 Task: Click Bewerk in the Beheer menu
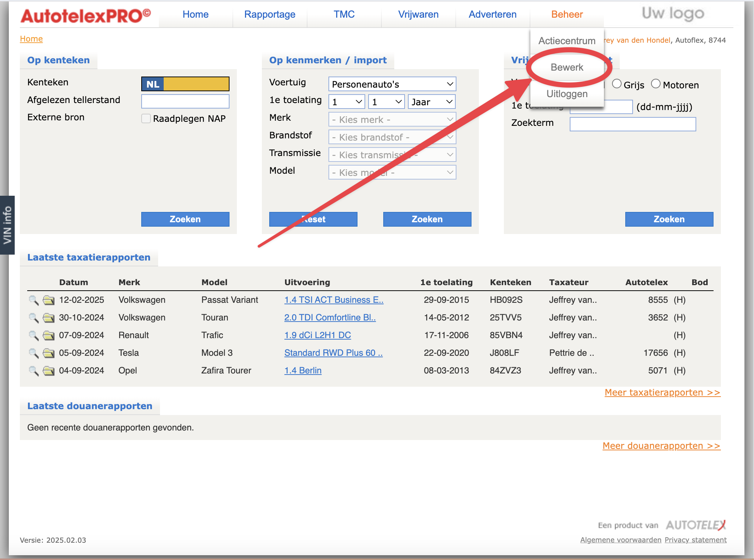click(x=567, y=67)
